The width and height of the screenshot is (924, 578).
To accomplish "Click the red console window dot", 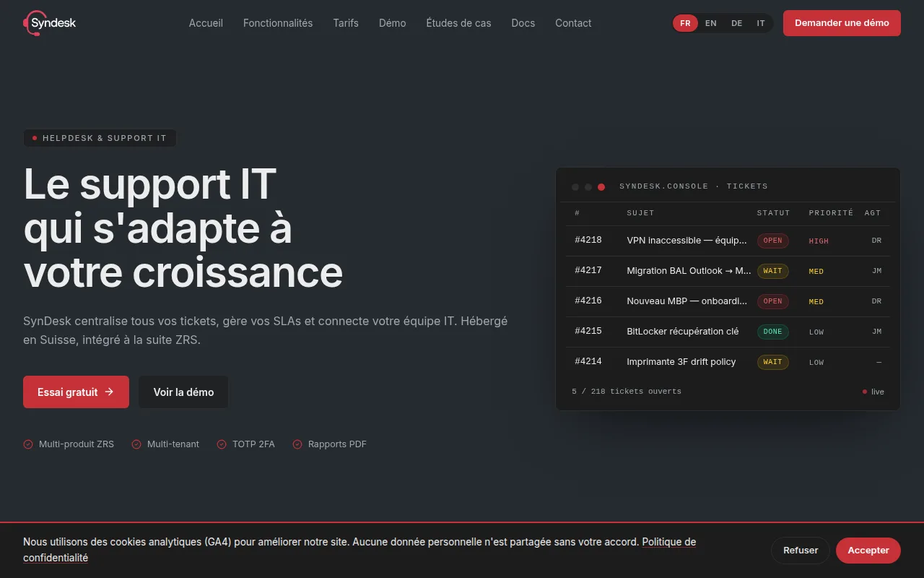I will point(601,187).
